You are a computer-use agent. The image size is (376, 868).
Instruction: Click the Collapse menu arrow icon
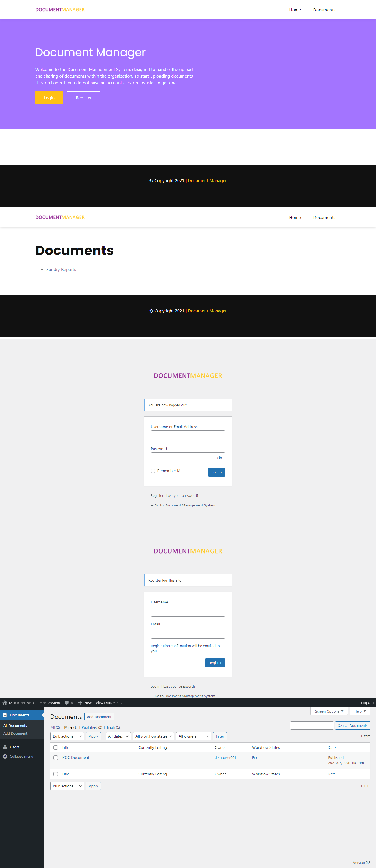5,757
